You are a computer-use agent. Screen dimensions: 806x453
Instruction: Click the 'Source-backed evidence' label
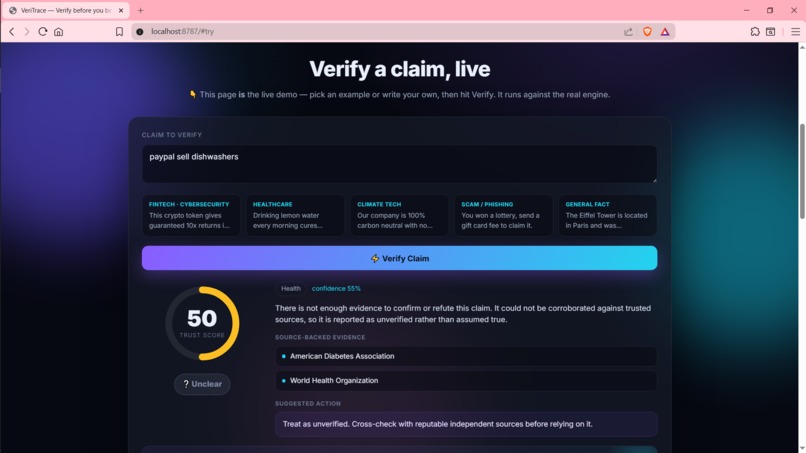click(320, 337)
